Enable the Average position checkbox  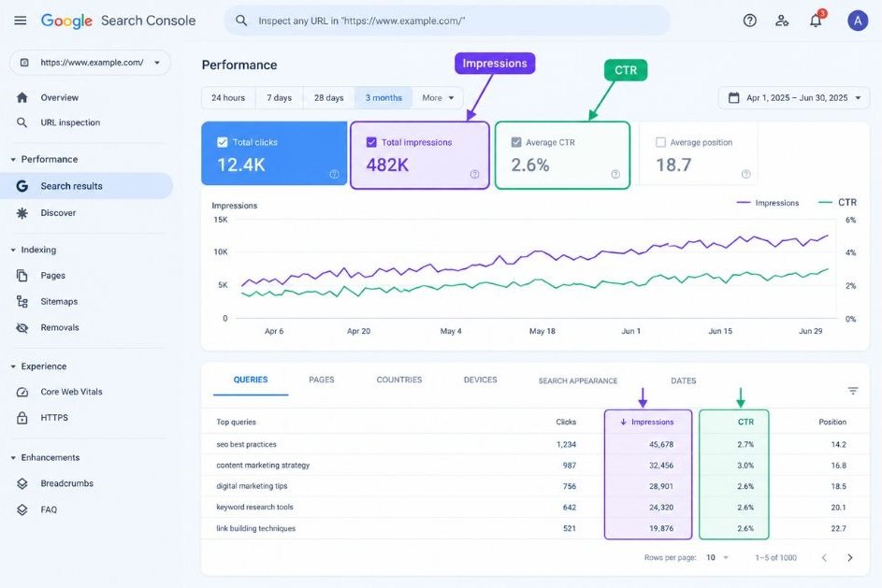point(661,142)
